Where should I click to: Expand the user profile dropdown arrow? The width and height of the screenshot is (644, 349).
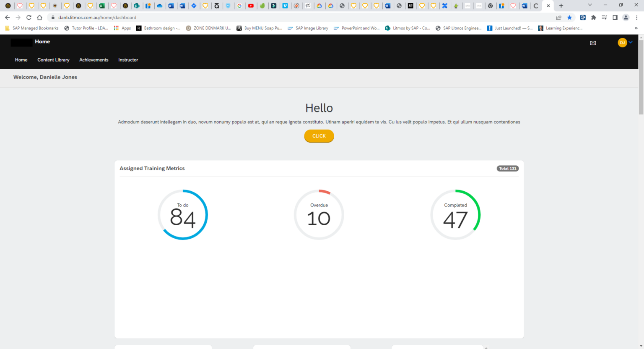[x=631, y=42]
